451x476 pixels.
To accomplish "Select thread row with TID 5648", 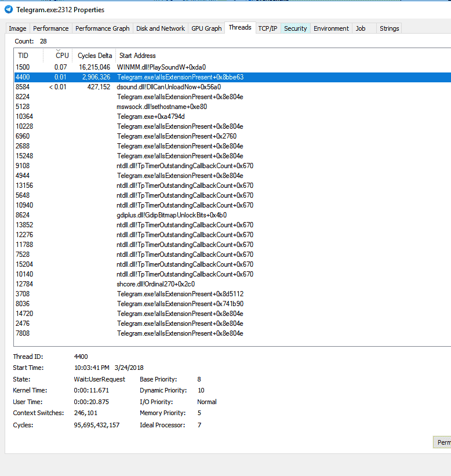I will point(232,195).
